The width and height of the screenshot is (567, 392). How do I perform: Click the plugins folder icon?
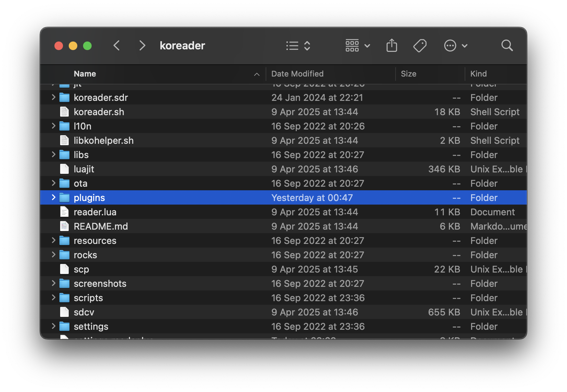[64, 197]
